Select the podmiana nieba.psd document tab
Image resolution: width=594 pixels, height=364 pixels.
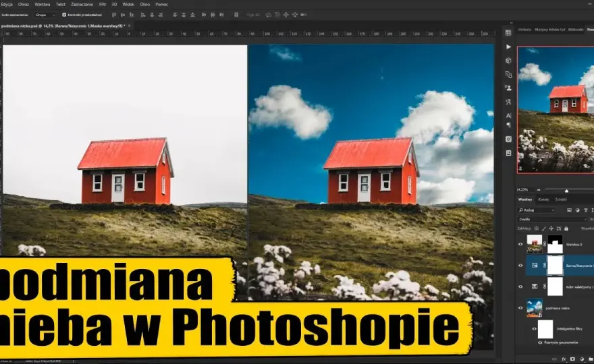tap(63, 26)
